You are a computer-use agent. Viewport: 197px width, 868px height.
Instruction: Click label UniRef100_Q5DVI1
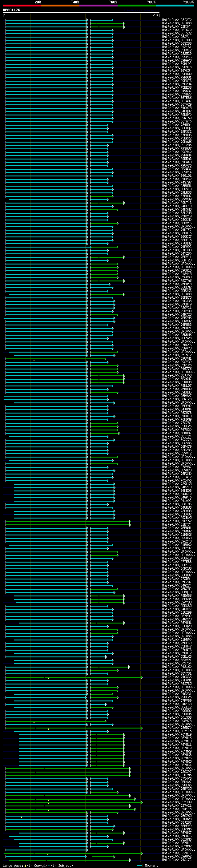click(x=177, y=257)
